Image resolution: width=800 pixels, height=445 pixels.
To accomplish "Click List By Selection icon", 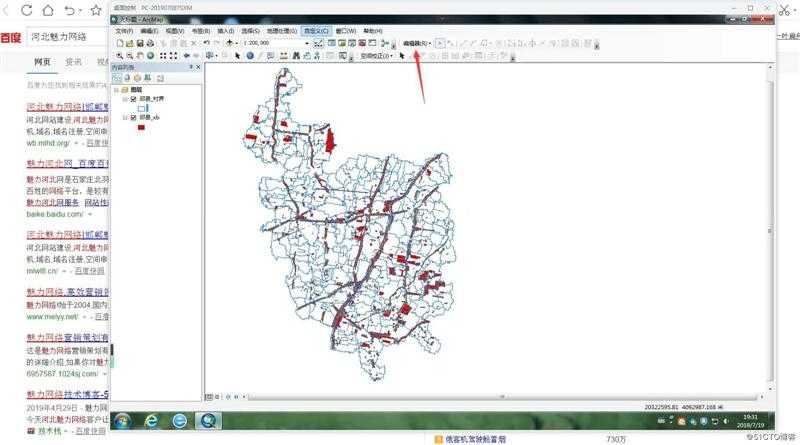I will coord(147,78).
